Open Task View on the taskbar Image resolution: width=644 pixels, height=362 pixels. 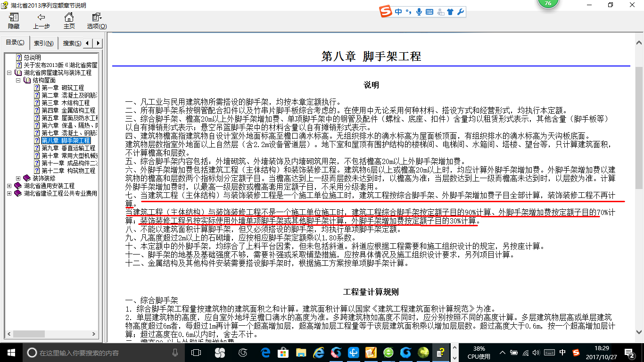click(x=196, y=353)
